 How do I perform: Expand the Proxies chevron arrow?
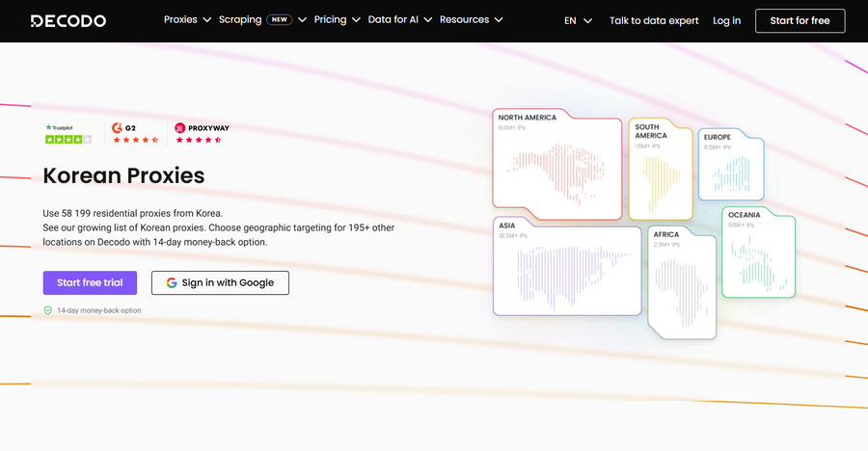click(207, 20)
